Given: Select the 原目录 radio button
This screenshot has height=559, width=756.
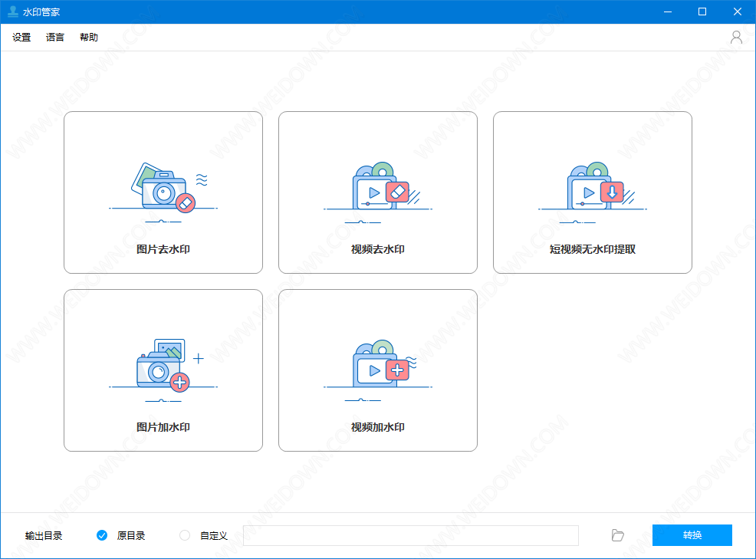Looking at the screenshot, I should pyautogui.click(x=102, y=535).
